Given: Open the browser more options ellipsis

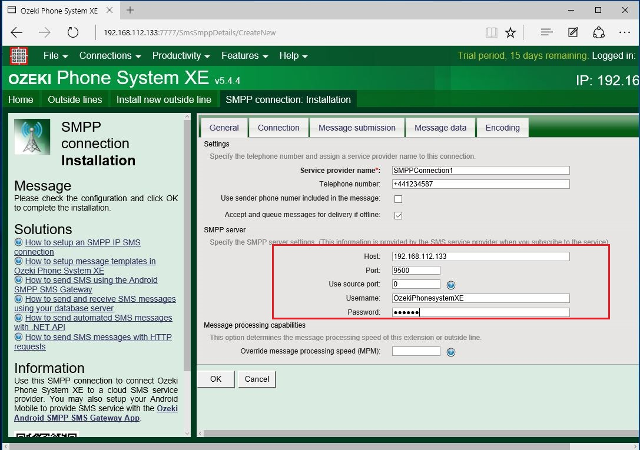Looking at the screenshot, I should coord(624,33).
